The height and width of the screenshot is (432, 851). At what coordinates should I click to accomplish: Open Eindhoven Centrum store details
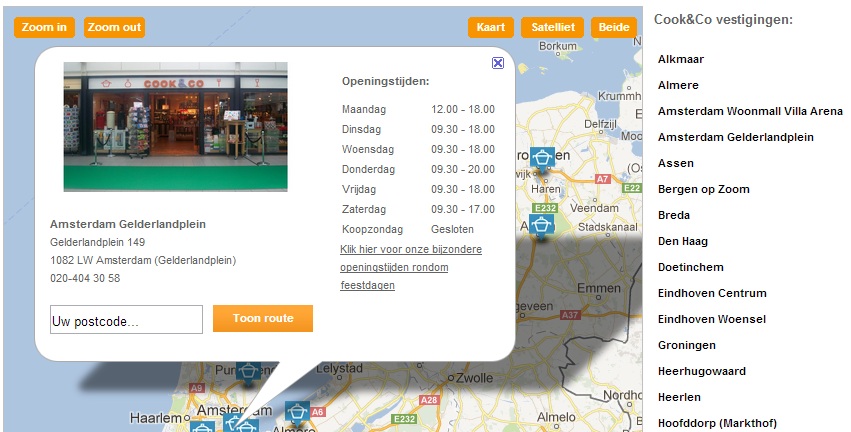pyautogui.click(x=712, y=293)
